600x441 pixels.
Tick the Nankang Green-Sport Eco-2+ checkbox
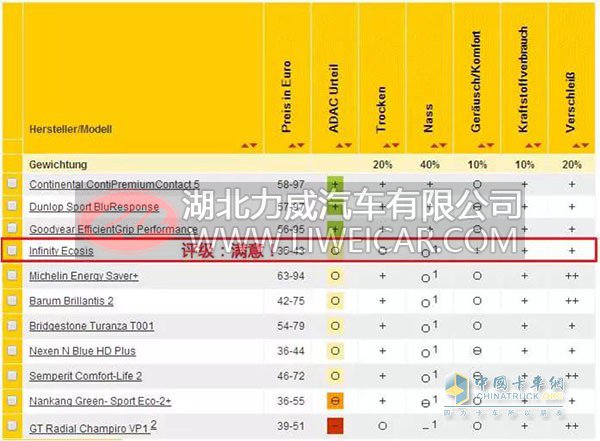click(x=12, y=400)
